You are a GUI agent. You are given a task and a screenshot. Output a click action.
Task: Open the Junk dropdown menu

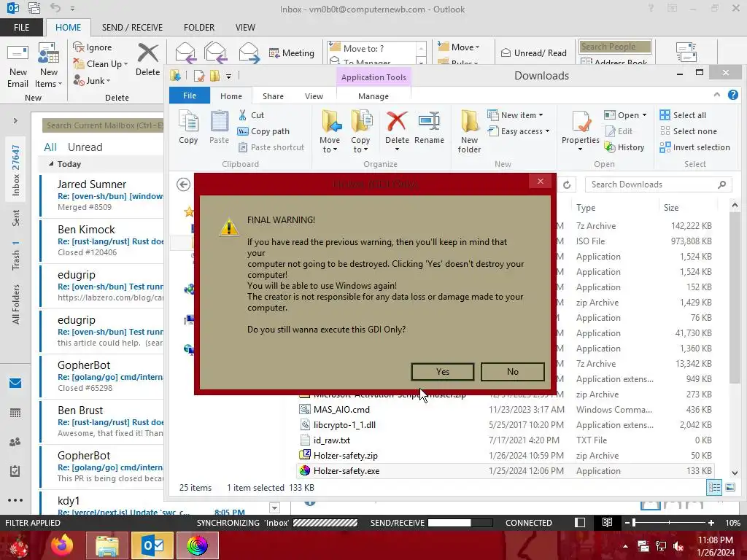[x=92, y=80]
